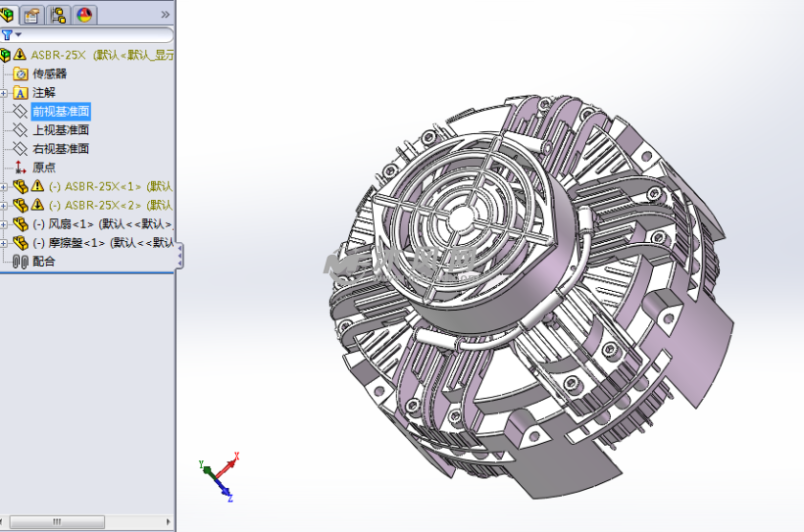Open the FeatureManager design tree tab
The image size is (804, 532).
[x=9, y=14]
